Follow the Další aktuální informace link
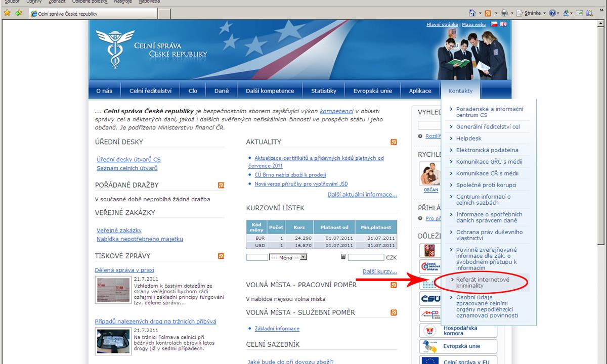Image resolution: width=607 pixels, height=364 pixels. [x=362, y=195]
